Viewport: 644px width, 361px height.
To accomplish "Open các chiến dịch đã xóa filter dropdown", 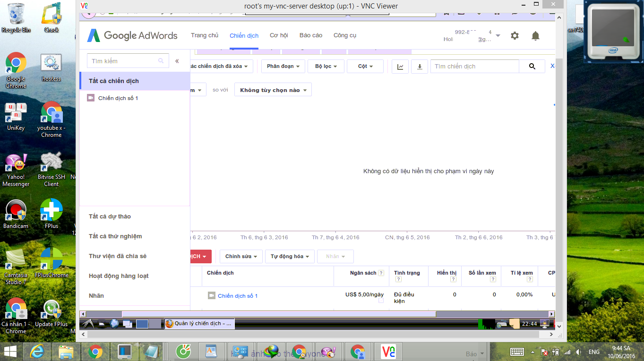I will point(222,67).
